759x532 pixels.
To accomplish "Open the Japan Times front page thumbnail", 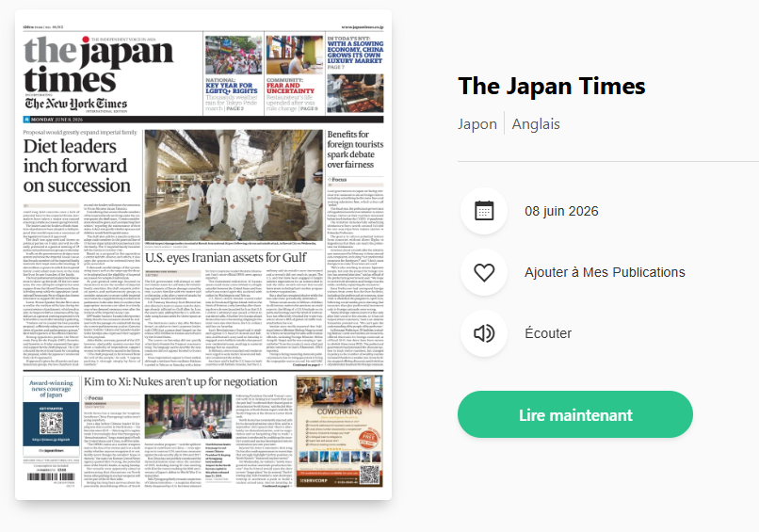I will click(203, 254).
